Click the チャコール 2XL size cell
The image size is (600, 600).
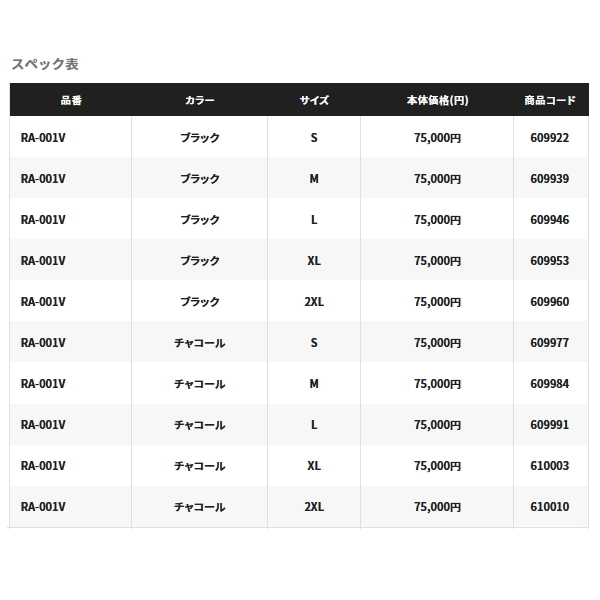314,507
